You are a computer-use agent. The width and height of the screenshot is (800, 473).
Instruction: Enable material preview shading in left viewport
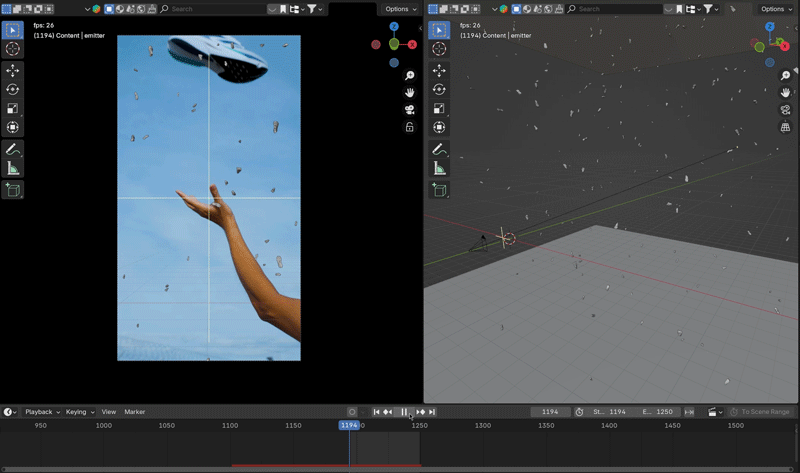(131, 9)
